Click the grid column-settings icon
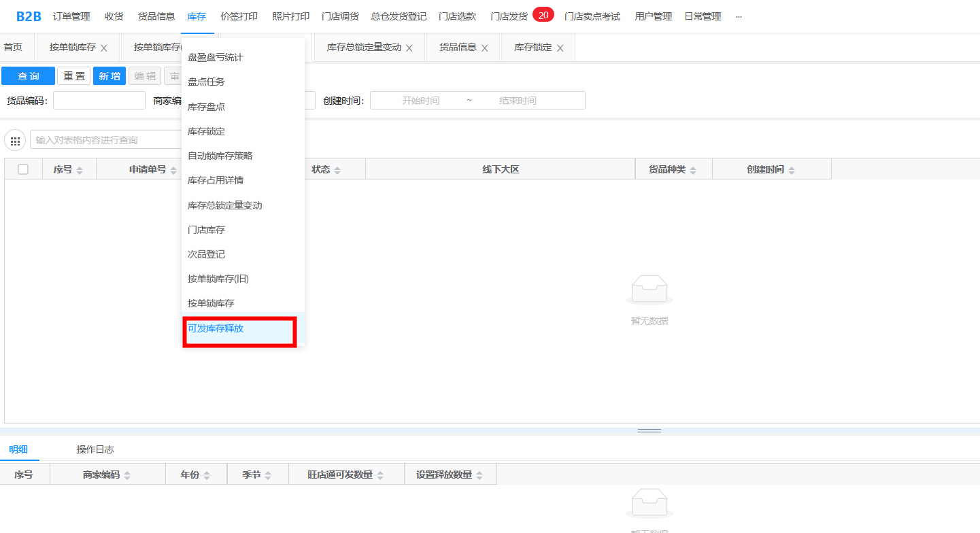Image resolution: width=980 pixels, height=533 pixels. coord(15,140)
